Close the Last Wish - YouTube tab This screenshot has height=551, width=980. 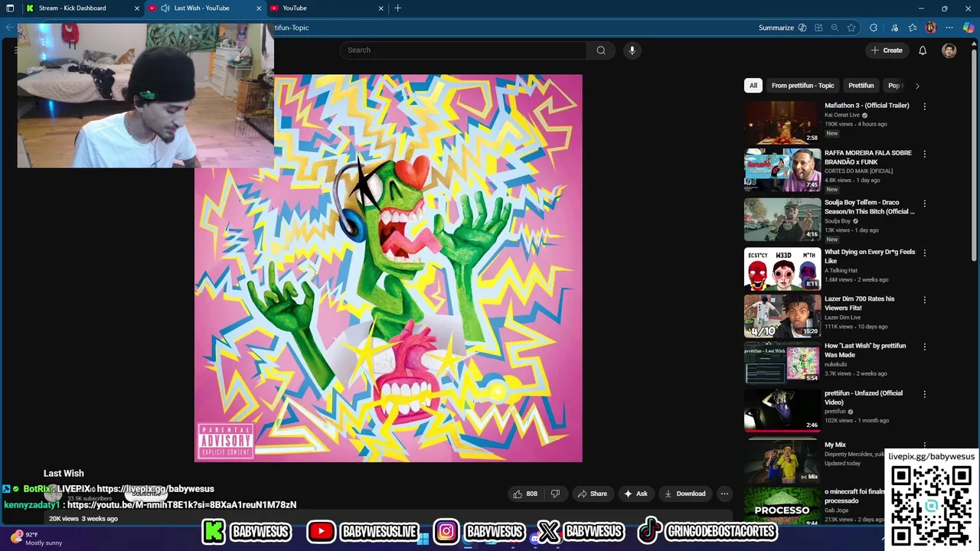[259, 8]
